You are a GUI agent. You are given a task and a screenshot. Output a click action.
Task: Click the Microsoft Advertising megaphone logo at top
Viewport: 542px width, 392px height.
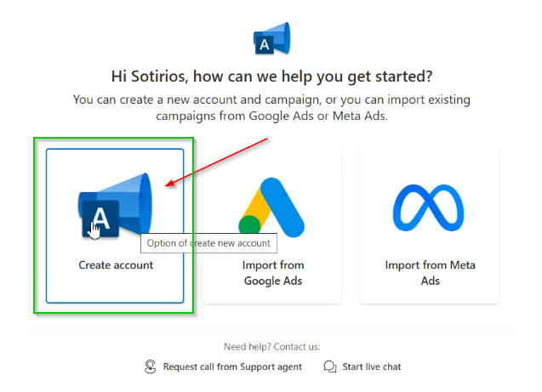click(272, 37)
